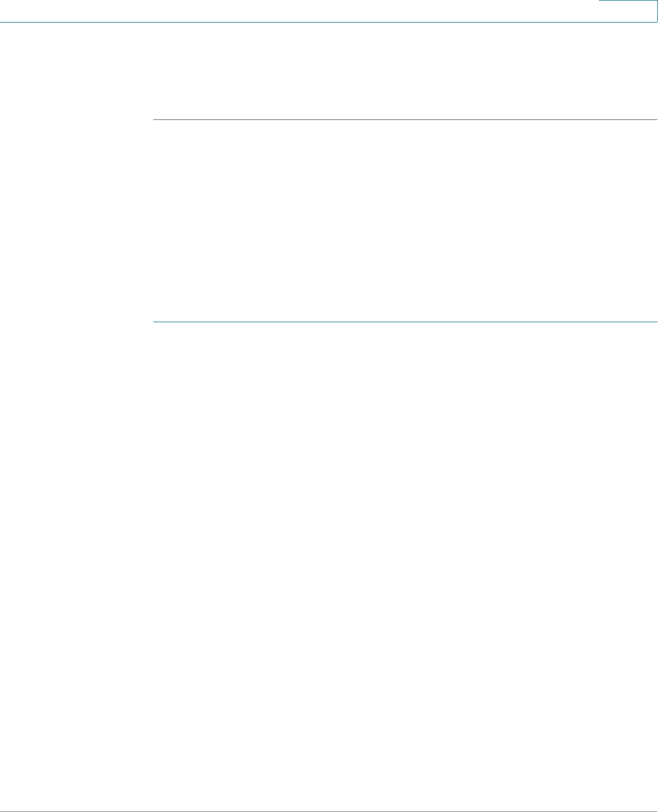Click the middle of the lower divider line
Viewport: 658px width, 812px height.
point(405,321)
